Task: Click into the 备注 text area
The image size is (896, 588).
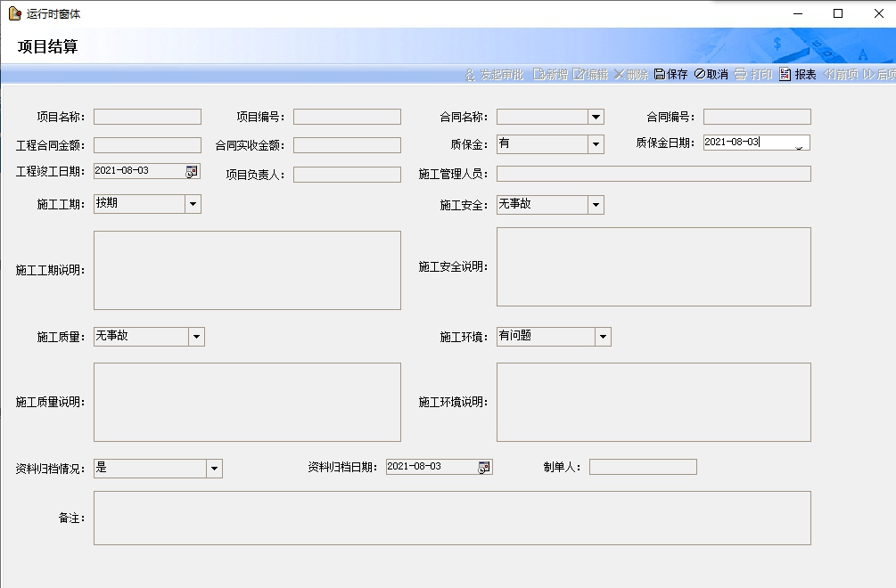Action: [x=452, y=518]
